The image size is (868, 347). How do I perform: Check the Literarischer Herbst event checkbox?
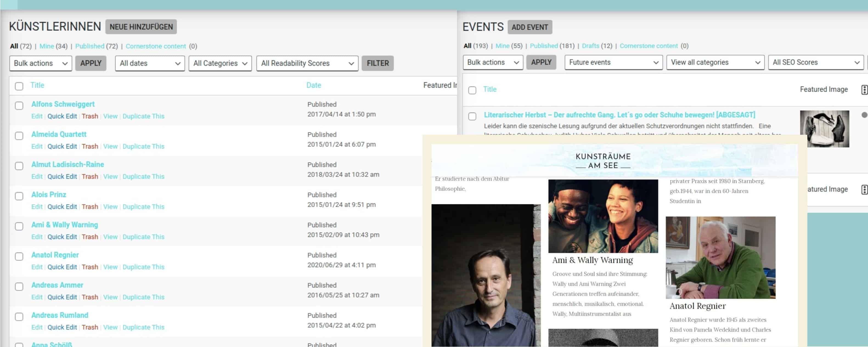472,116
